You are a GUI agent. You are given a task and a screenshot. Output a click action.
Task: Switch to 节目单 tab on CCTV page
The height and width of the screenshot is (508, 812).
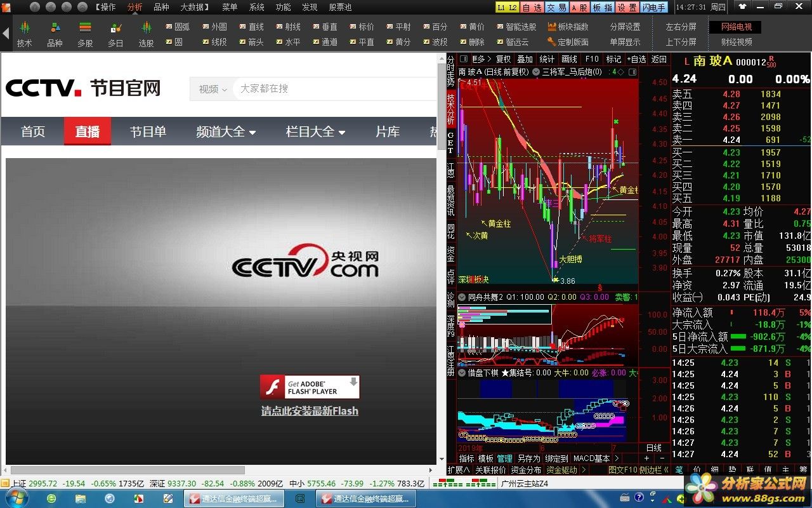point(148,131)
